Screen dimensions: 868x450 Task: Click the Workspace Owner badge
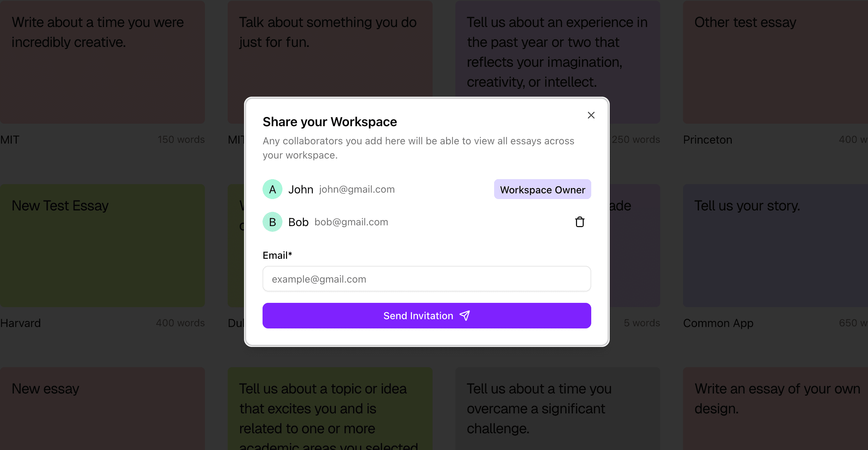[542, 189]
